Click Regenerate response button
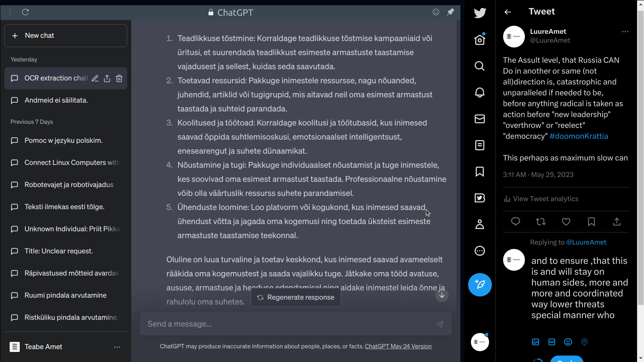The height and width of the screenshot is (362, 644). coord(296,298)
